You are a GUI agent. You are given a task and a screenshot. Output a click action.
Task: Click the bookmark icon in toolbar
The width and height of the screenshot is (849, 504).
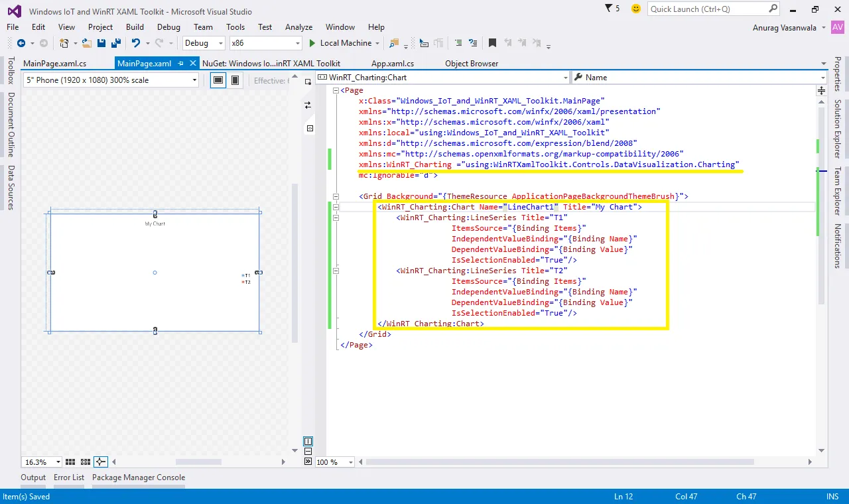492,43
